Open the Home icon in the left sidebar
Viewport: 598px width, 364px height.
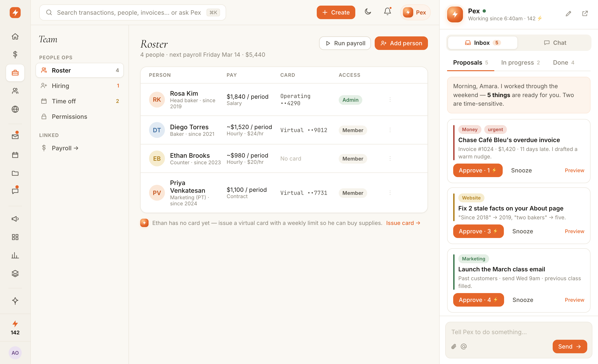(x=15, y=36)
